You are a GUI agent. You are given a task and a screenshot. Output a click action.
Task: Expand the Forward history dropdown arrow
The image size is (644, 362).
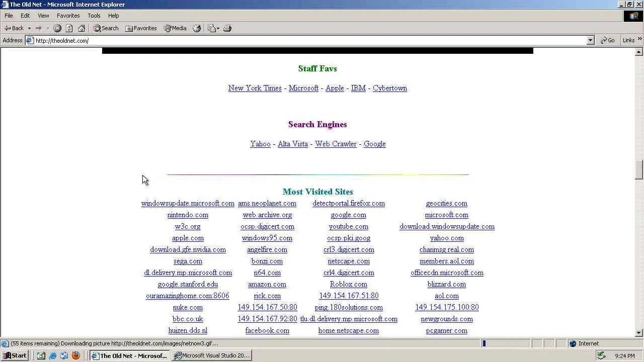click(48, 28)
